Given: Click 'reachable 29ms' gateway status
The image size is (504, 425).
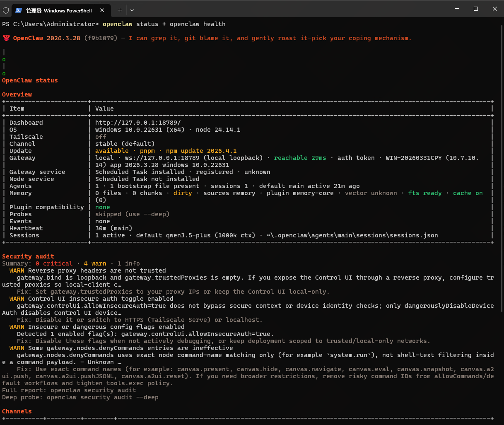Looking at the screenshot, I should [x=300, y=158].
